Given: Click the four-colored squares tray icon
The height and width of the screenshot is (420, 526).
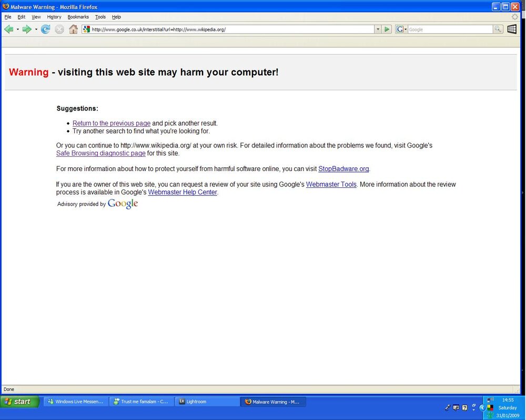Looking at the screenshot, I should pos(490,407).
